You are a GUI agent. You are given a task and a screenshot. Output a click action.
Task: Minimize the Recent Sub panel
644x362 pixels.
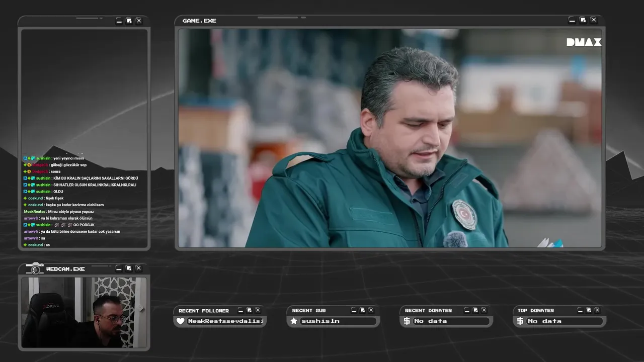(x=354, y=310)
